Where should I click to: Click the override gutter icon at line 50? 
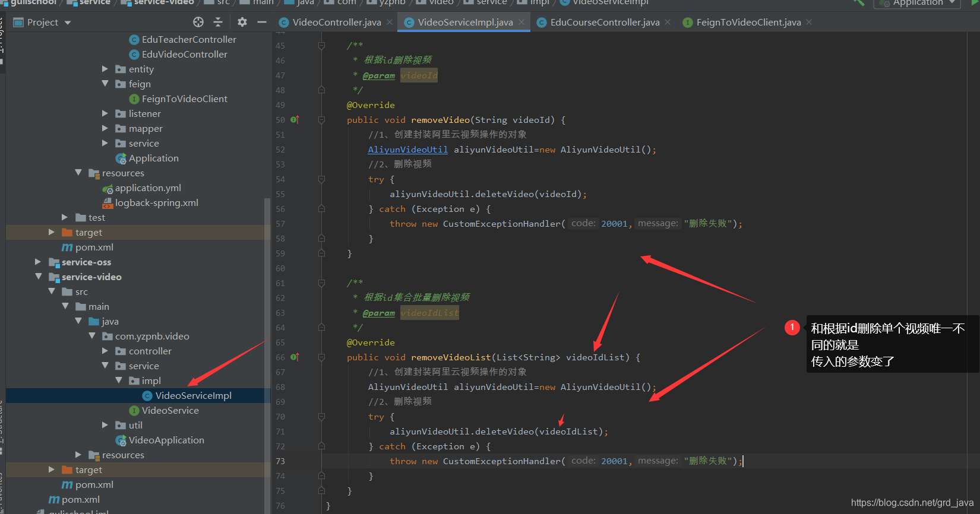point(295,120)
